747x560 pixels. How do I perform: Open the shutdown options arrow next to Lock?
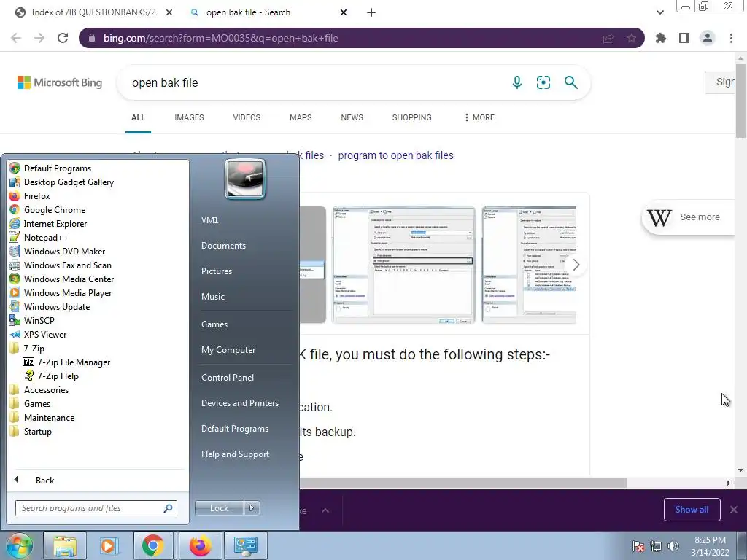click(x=252, y=508)
